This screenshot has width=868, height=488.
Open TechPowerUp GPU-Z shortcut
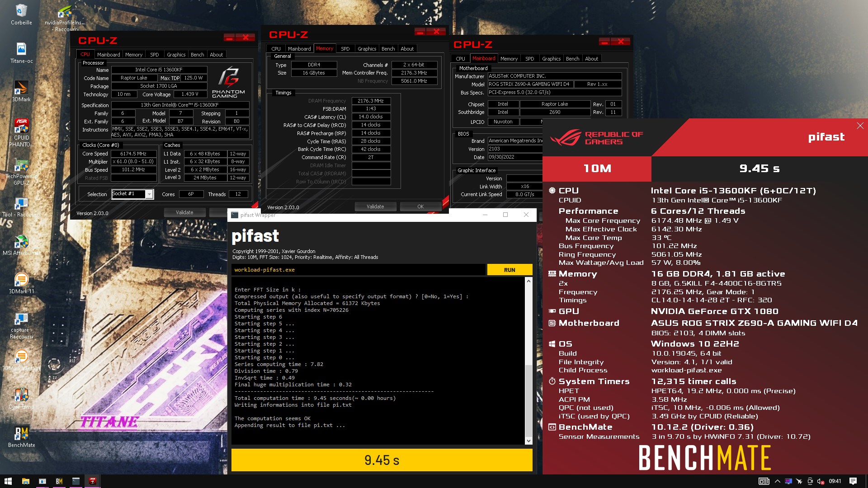(x=21, y=172)
